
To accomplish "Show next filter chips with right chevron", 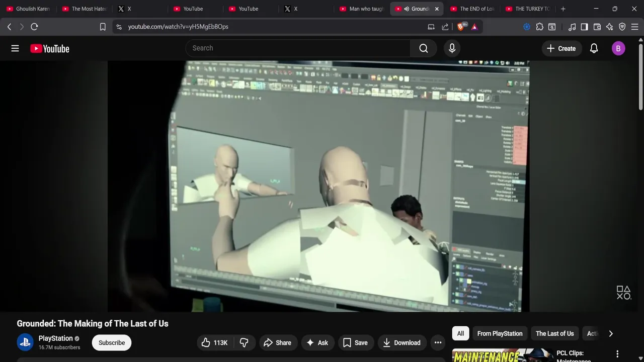I will [x=611, y=333].
